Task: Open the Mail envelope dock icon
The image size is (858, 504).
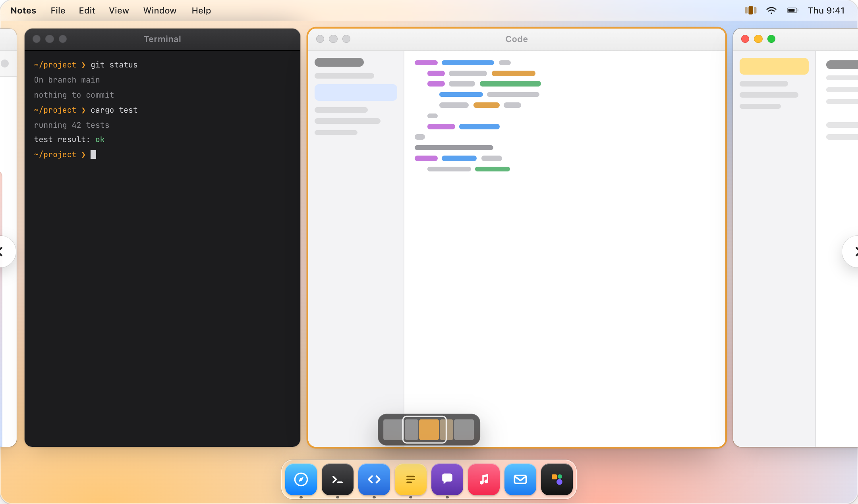Action: pyautogui.click(x=520, y=479)
